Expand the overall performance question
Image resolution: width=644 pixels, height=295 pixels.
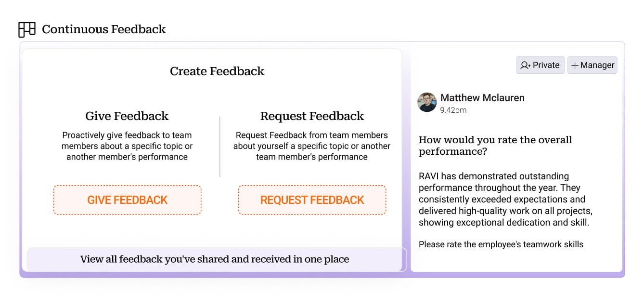[x=495, y=145]
